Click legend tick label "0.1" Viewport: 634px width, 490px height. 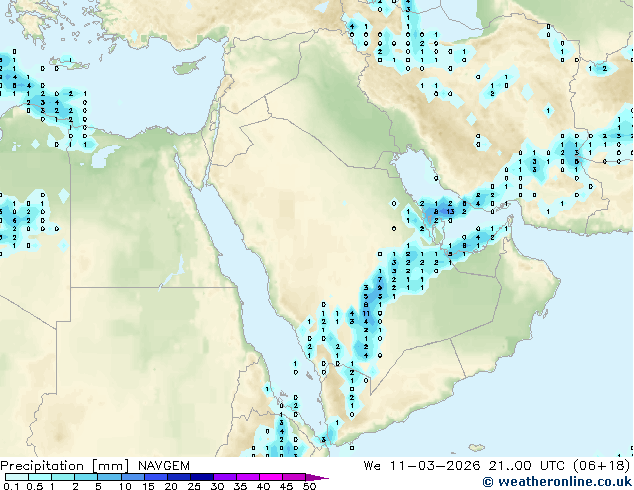tap(11, 486)
